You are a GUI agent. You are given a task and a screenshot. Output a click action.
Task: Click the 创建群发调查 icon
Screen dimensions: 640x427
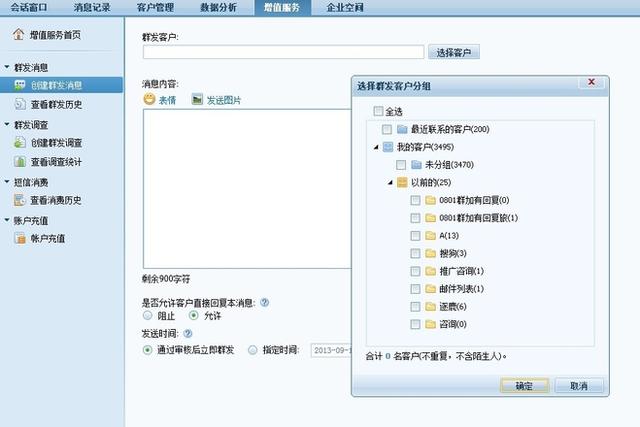(20, 142)
